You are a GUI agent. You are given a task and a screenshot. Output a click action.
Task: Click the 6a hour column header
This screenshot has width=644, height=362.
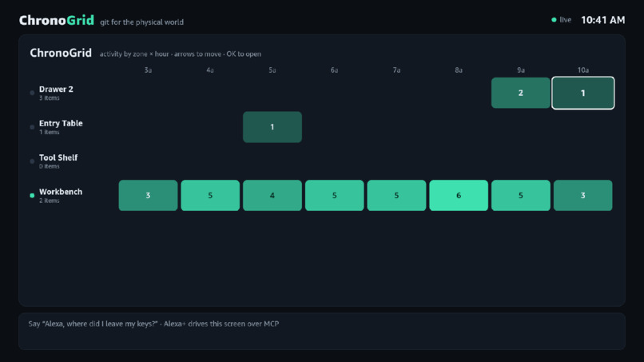coord(334,70)
